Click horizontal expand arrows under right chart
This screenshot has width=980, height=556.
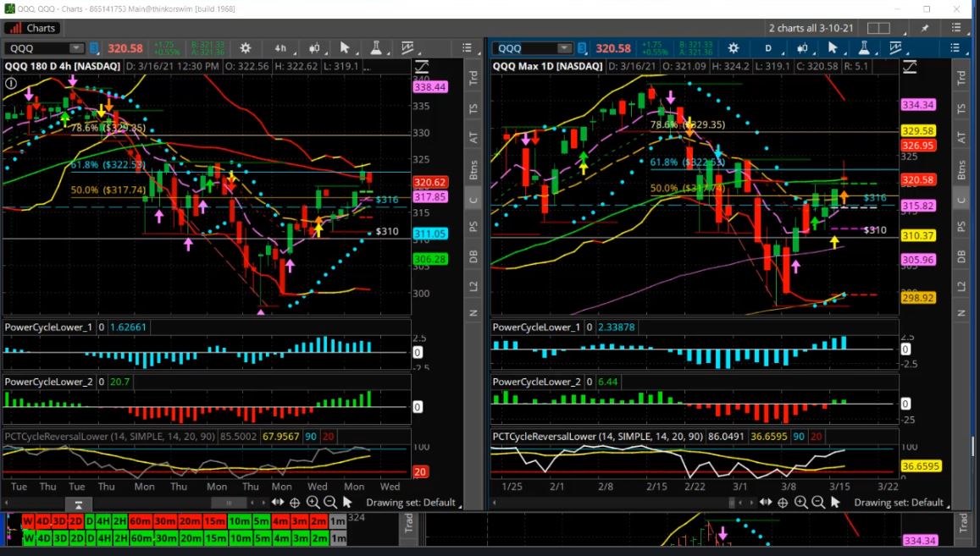(x=766, y=503)
